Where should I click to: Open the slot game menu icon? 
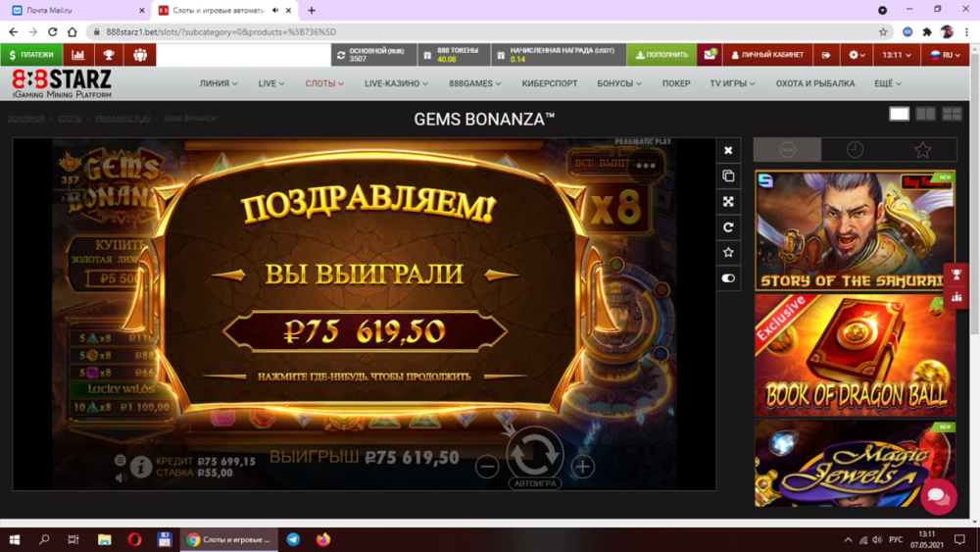[120, 460]
